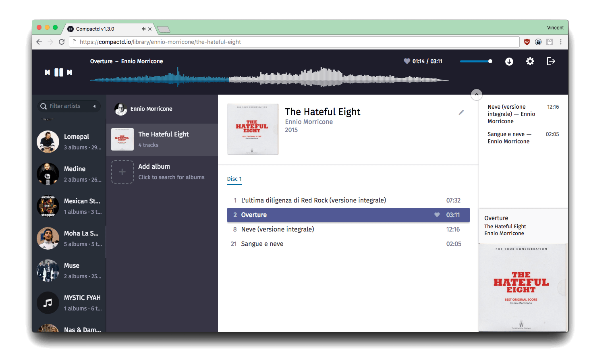
Task: Click the search magnifier icon
Action: click(x=44, y=106)
